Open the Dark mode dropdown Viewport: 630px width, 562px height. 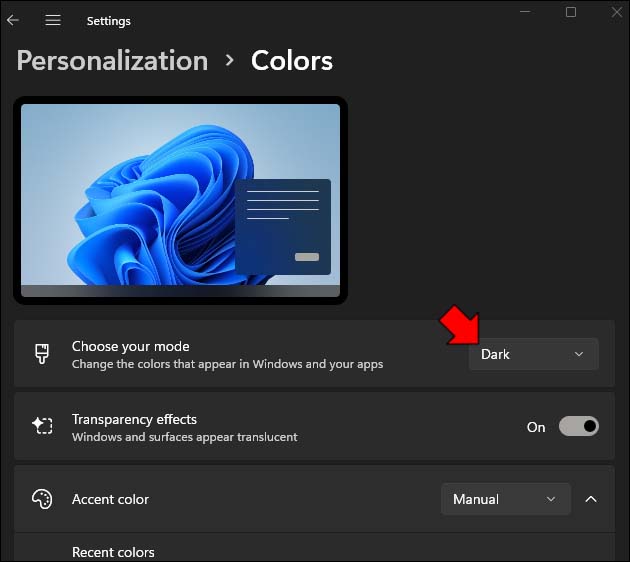pyautogui.click(x=533, y=354)
